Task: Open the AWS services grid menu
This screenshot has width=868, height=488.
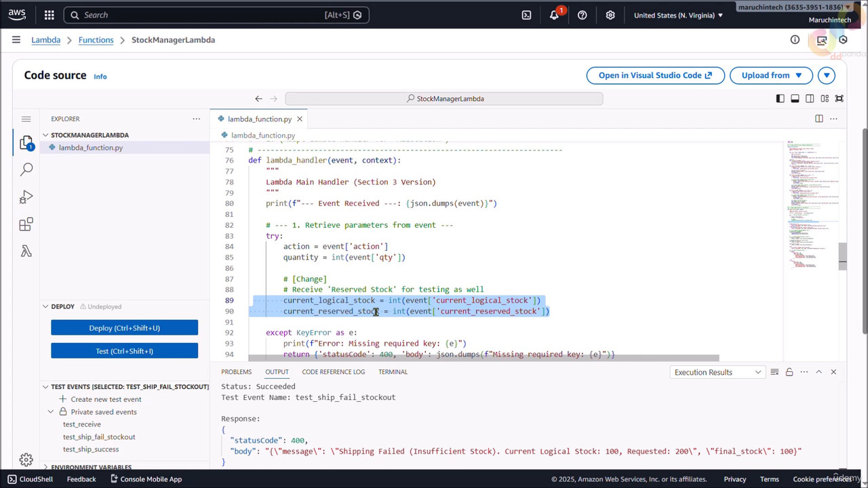Action: point(49,15)
